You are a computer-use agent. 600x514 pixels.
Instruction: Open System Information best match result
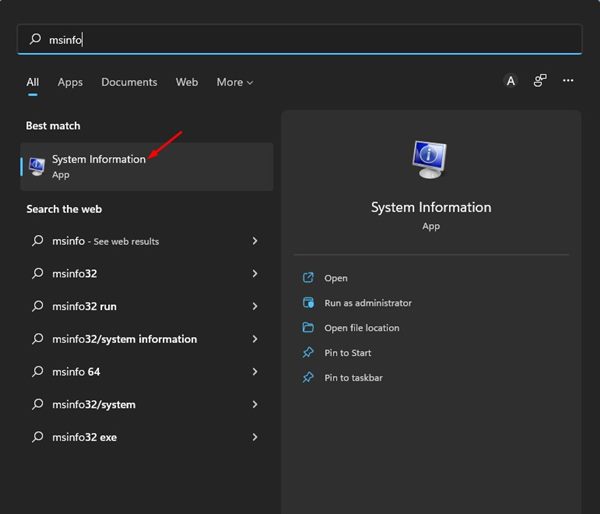147,166
